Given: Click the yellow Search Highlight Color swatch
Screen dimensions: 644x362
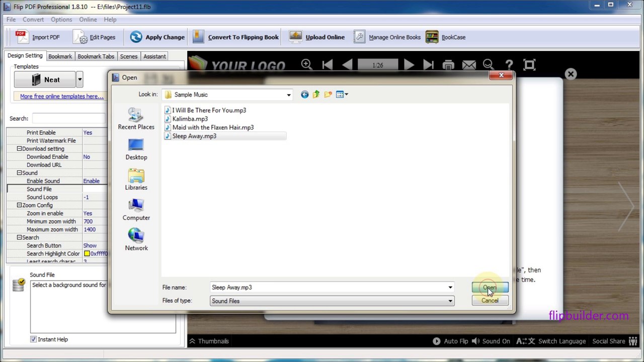Looking at the screenshot, I should pos(87,254).
